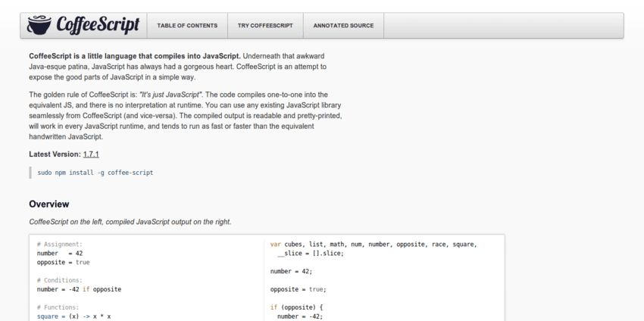Click the 'opposite = true;' JavaScript line
The height and width of the screenshot is (321, 644).
pos(299,289)
